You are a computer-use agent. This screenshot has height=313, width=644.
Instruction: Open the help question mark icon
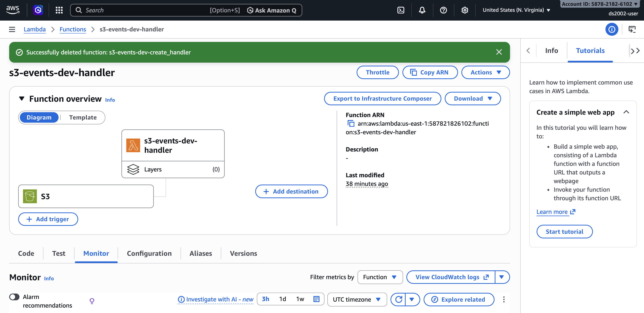click(443, 10)
